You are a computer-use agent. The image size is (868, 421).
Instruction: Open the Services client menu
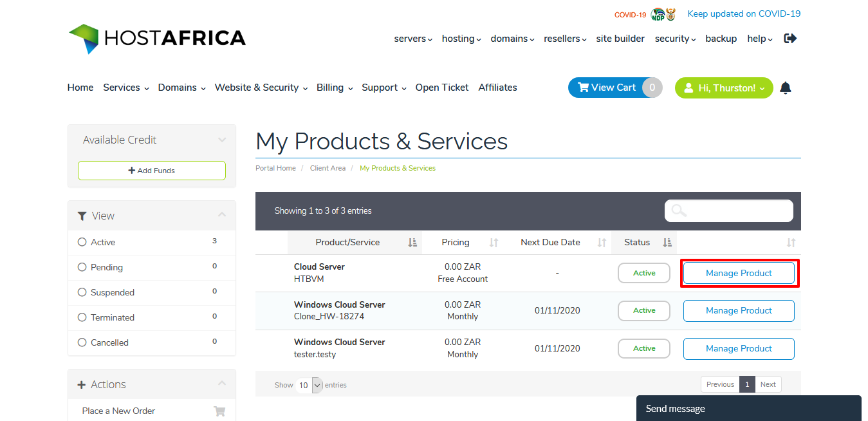coord(126,88)
